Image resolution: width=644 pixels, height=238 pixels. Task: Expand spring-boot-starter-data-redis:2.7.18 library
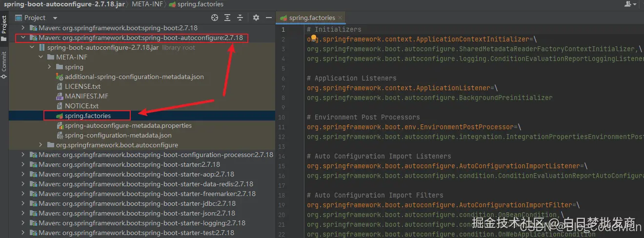pos(23,184)
